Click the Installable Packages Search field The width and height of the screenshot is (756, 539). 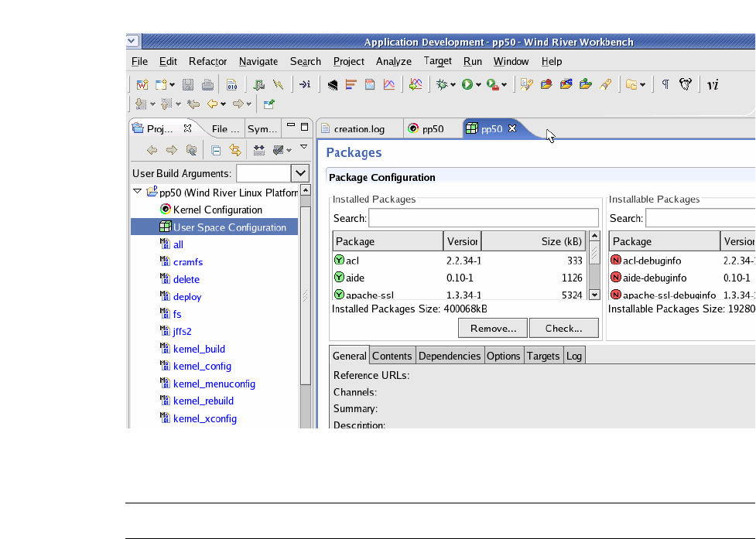click(700, 218)
